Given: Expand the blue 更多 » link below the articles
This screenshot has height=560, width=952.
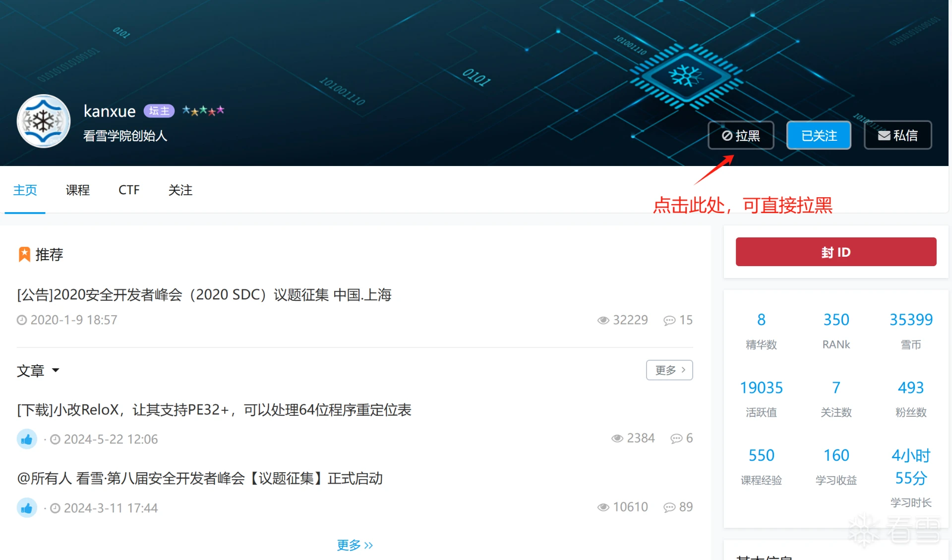Looking at the screenshot, I should point(355,545).
